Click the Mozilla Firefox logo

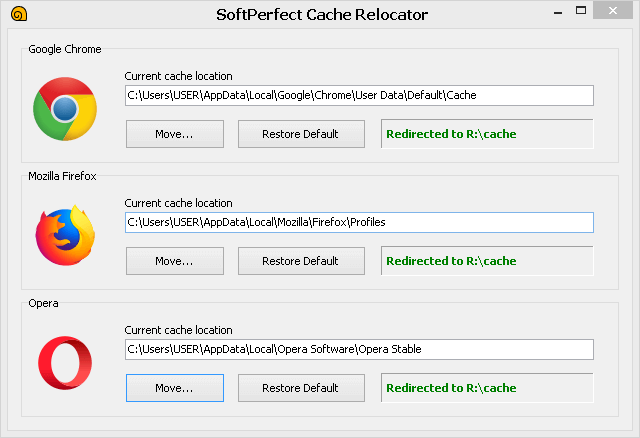point(64,236)
